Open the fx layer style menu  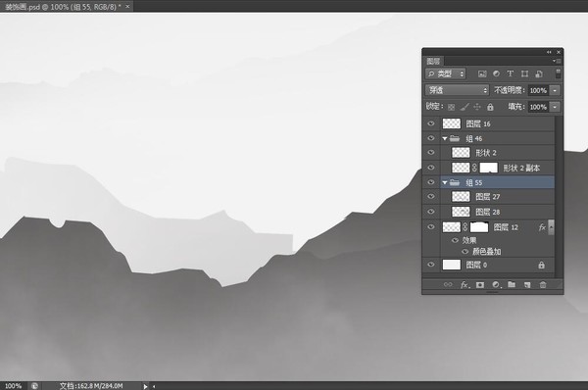[465, 285]
